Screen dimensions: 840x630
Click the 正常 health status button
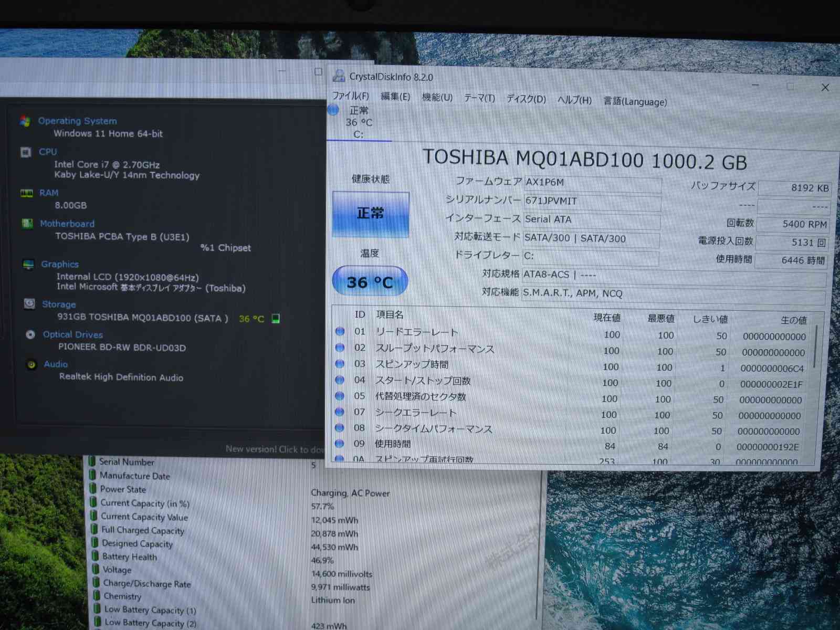coord(371,214)
